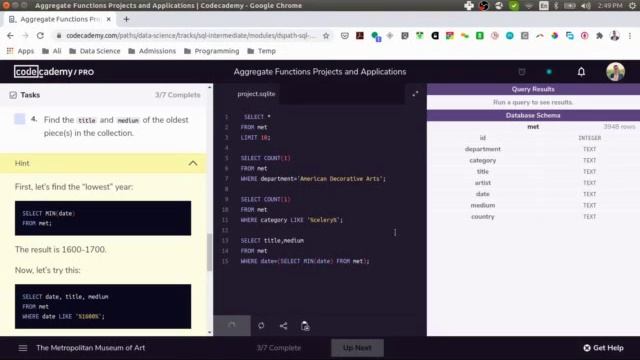The width and height of the screenshot is (640, 360).
Task: Select the Aggregate Functions browser tab
Action: (x=60, y=19)
